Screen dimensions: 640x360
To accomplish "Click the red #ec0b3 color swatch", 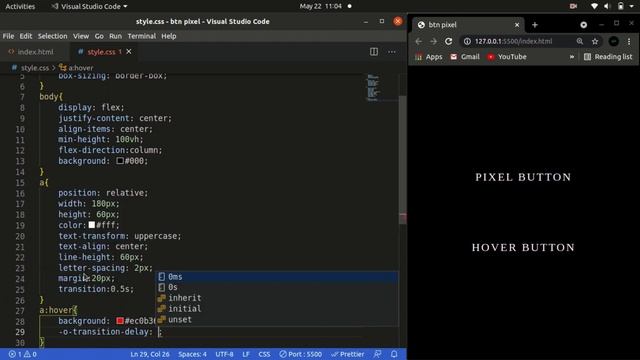I will pyautogui.click(x=120, y=321).
